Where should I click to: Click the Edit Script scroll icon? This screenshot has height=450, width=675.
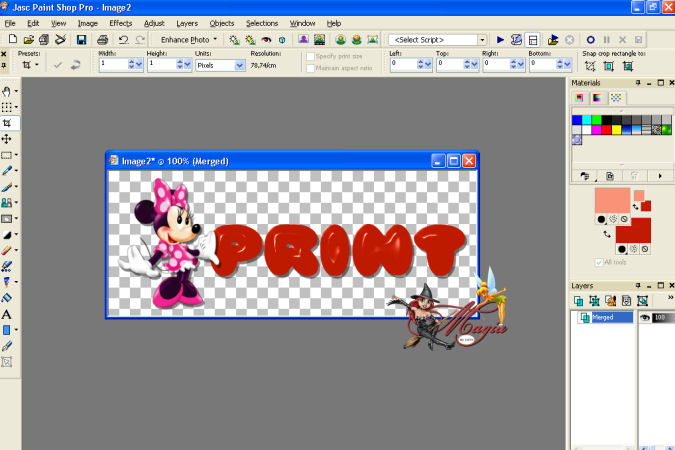(x=516, y=40)
